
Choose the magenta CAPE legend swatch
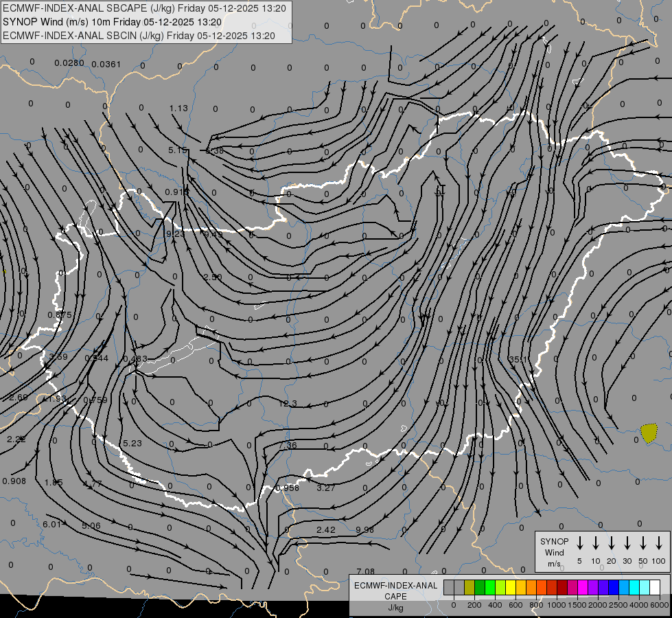[583, 588]
